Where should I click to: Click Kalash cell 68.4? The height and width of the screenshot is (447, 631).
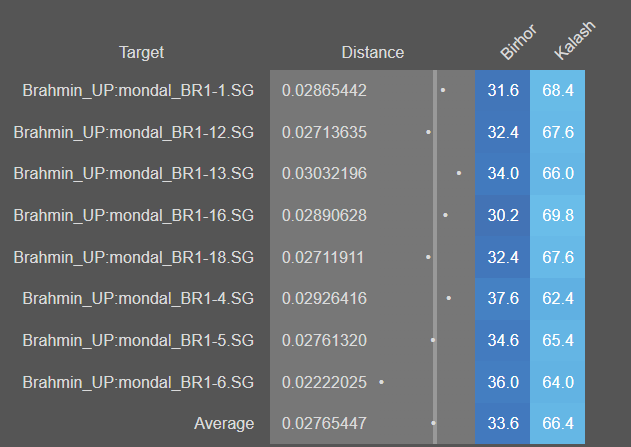coord(558,91)
